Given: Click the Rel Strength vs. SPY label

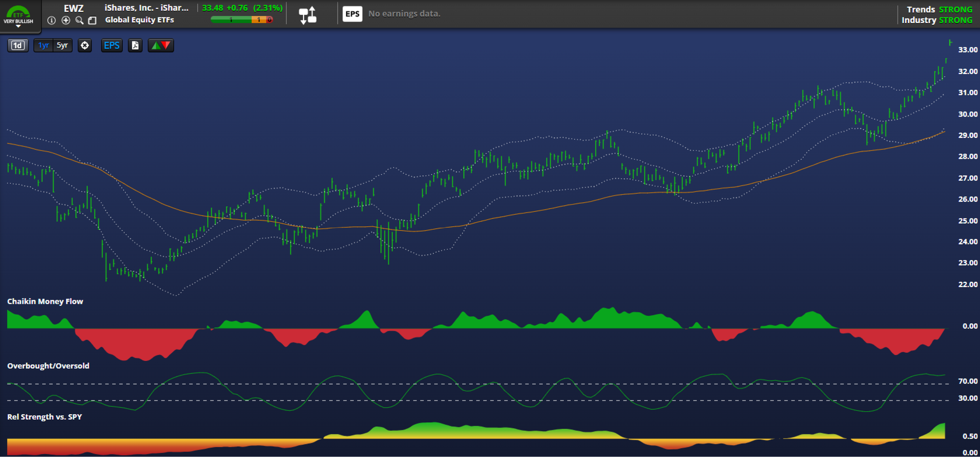Looking at the screenshot, I should [44, 417].
